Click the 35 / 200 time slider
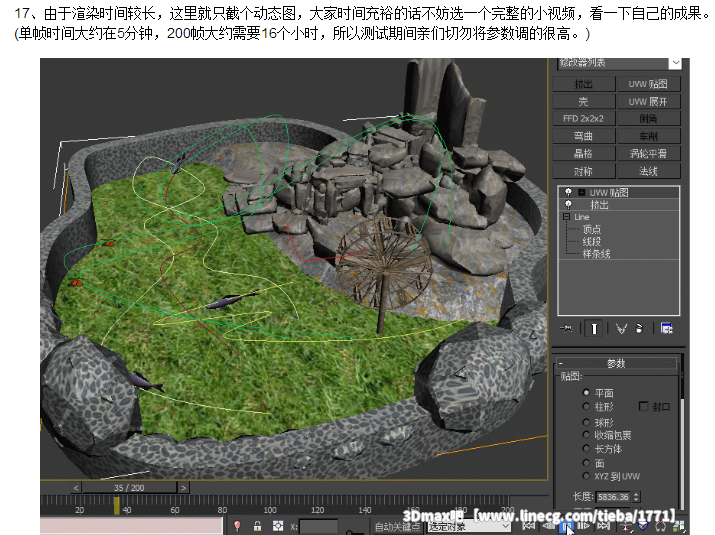 click(128, 487)
